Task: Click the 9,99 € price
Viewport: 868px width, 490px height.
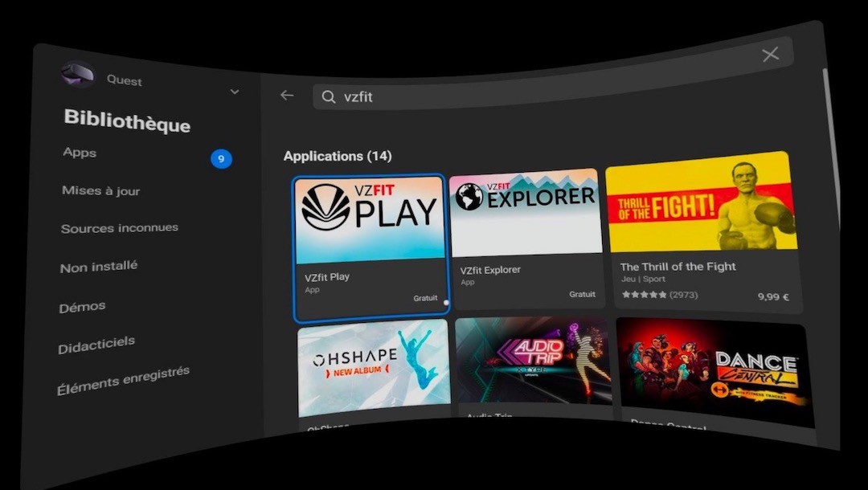Action: [x=773, y=297]
